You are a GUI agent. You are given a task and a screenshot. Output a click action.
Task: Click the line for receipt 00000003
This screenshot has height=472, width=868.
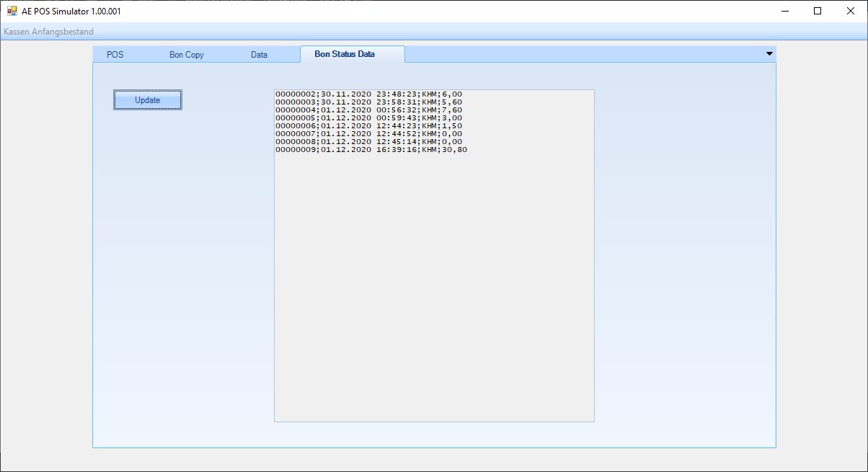[x=368, y=102]
